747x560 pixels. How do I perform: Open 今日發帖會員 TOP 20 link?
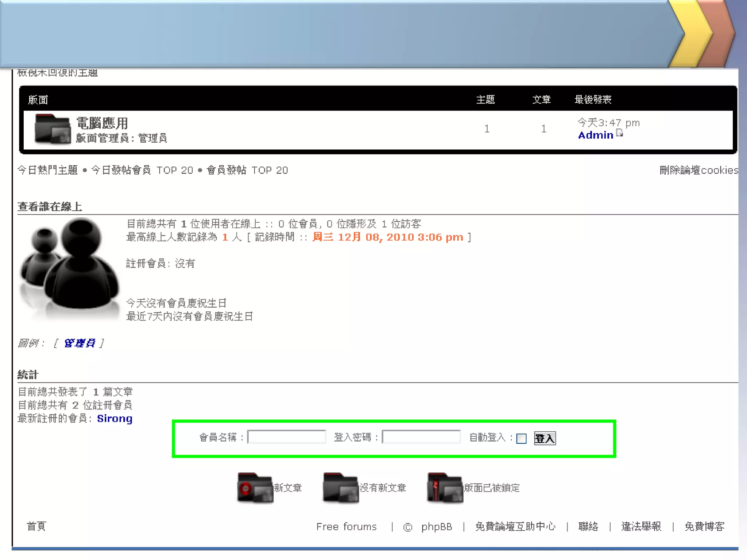[142, 170]
